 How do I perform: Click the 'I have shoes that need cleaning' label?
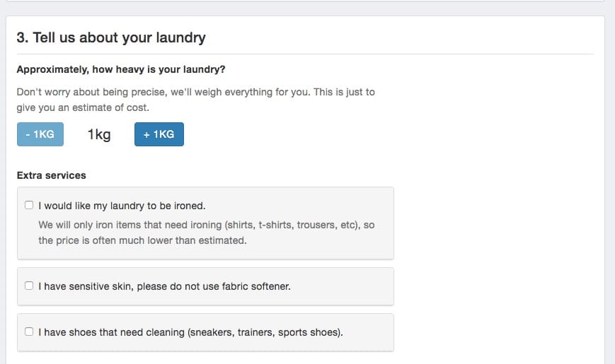point(113,331)
